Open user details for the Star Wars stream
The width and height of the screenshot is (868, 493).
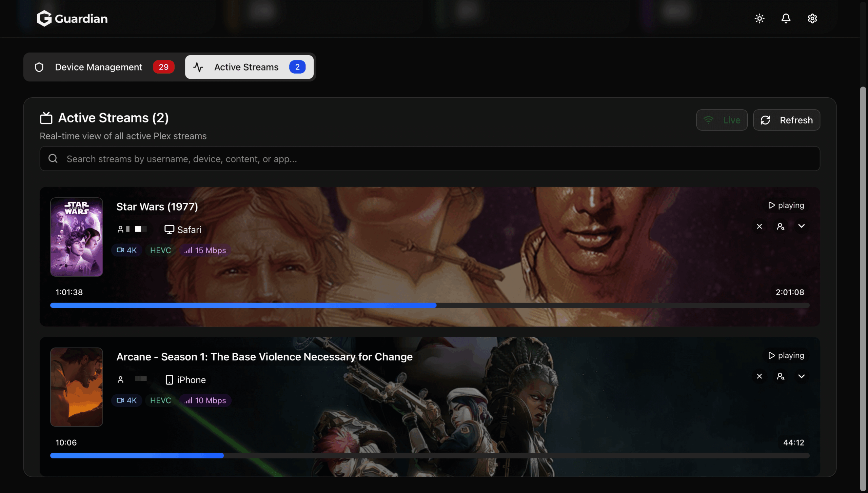point(781,226)
